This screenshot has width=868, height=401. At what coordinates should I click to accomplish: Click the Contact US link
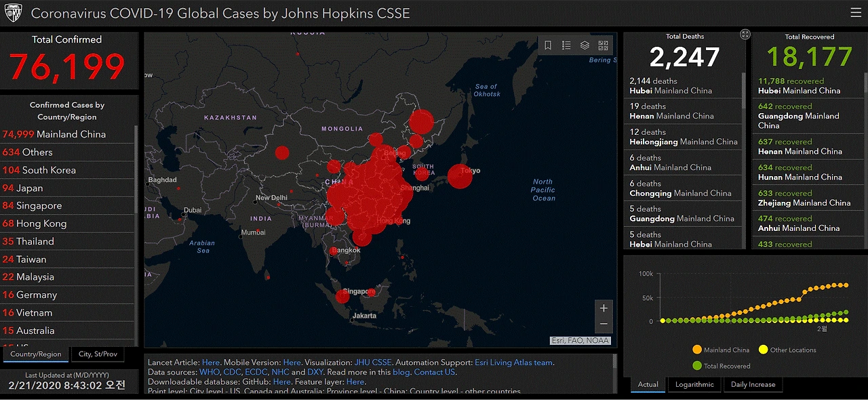[x=435, y=372]
